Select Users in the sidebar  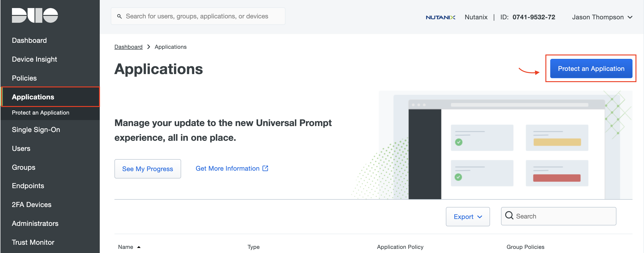click(21, 148)
